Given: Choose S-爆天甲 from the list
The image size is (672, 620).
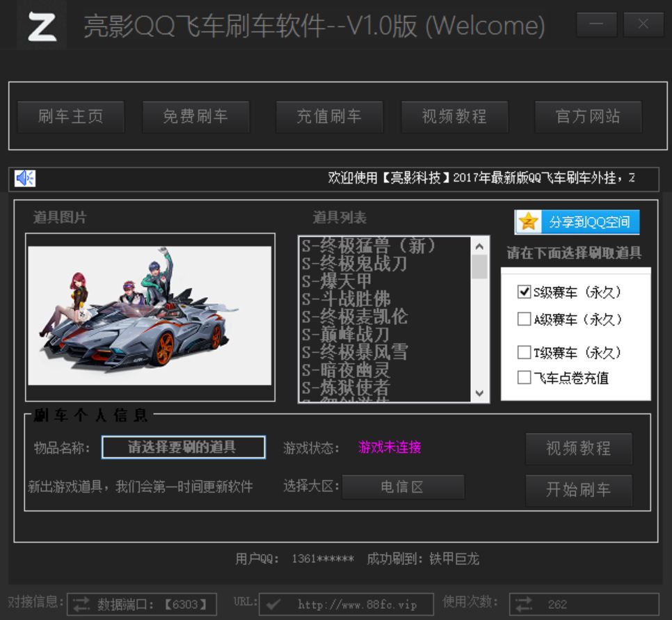Looking at the screenshot, I should click(385, 281).
